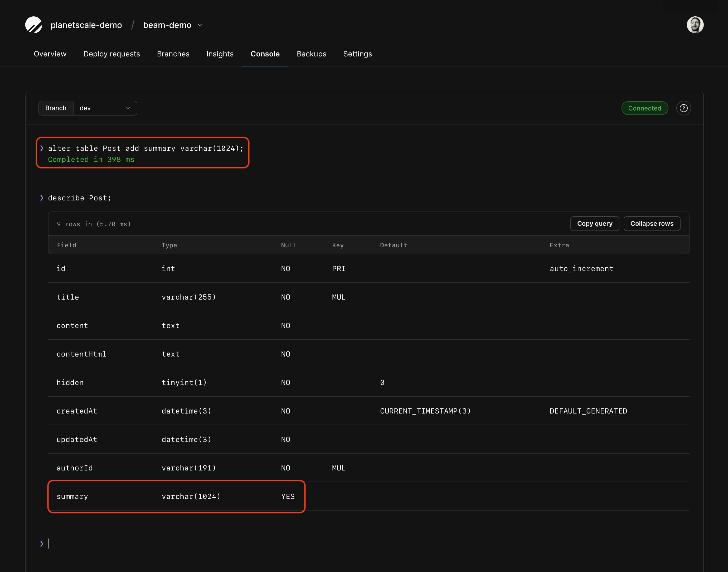This screenshot has width=728, height=572.
Task: Open the user avatar menu
Action: tap(695, 25)
